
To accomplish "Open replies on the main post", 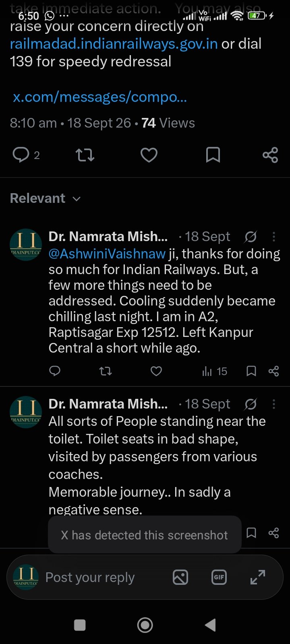I will [x=26, y=155].
